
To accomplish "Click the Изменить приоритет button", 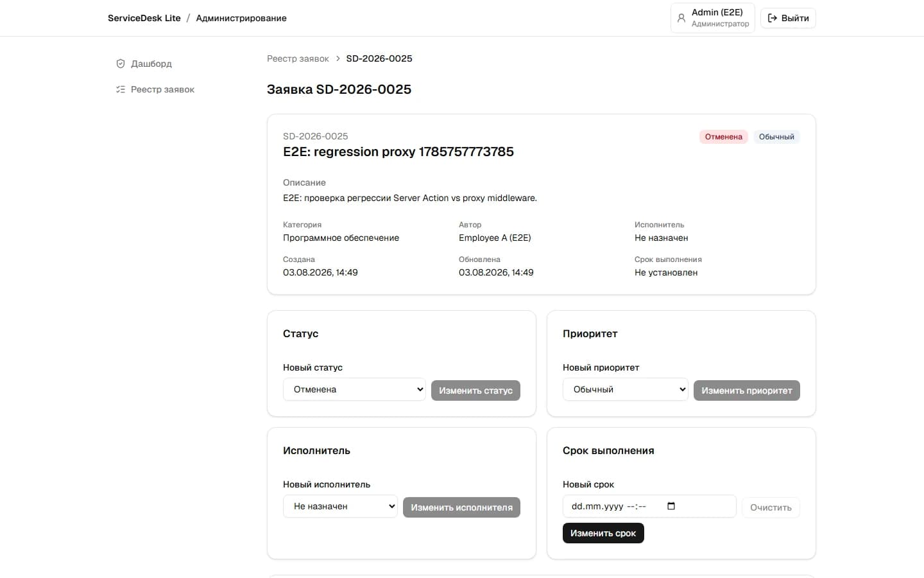I will pyautogui.click(x=747, y=390).
